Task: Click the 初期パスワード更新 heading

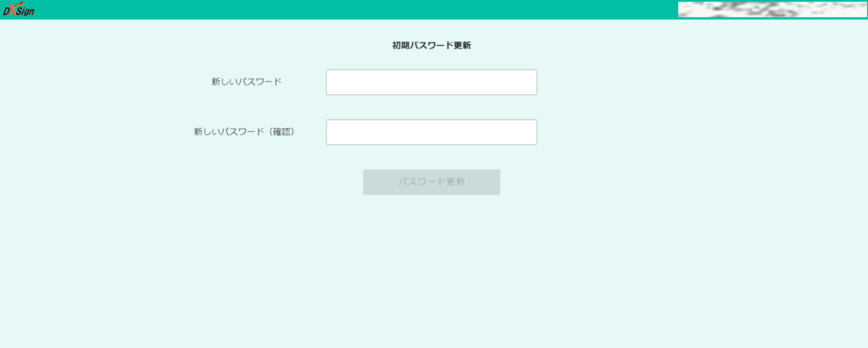Action: tap(431, 46)
